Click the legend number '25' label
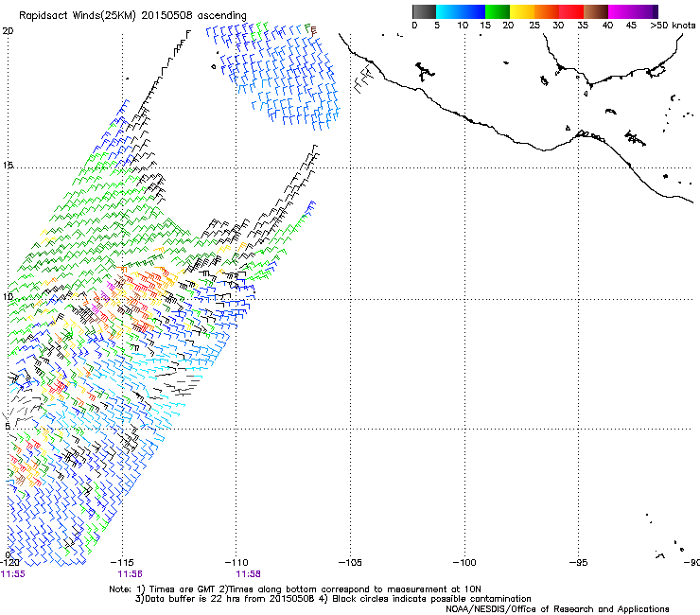The image size is (700, 615). pyautogui.click(x=534, y=26)
